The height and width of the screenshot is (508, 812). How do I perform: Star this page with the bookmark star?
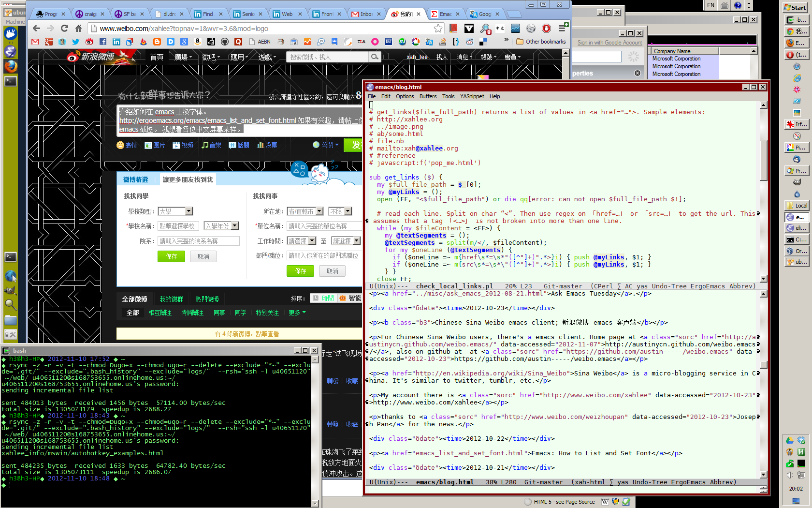[x=438, y=29]
